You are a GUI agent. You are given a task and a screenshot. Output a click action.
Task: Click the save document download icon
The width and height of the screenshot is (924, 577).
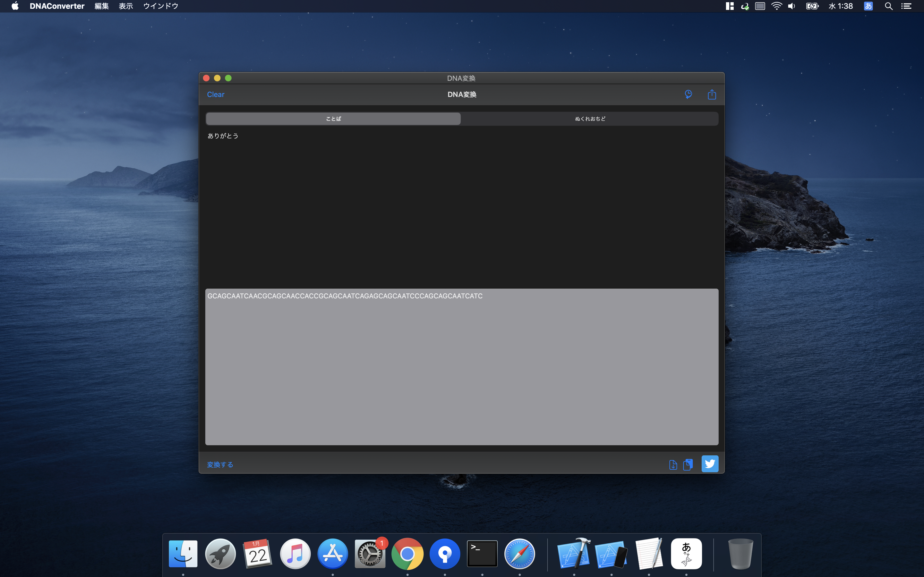673,464
